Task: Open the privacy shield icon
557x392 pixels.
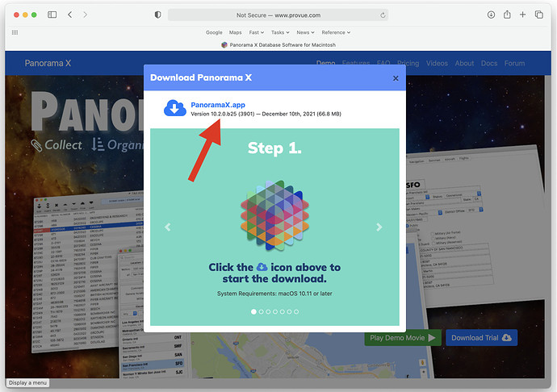Action: [x=157, y=15]
